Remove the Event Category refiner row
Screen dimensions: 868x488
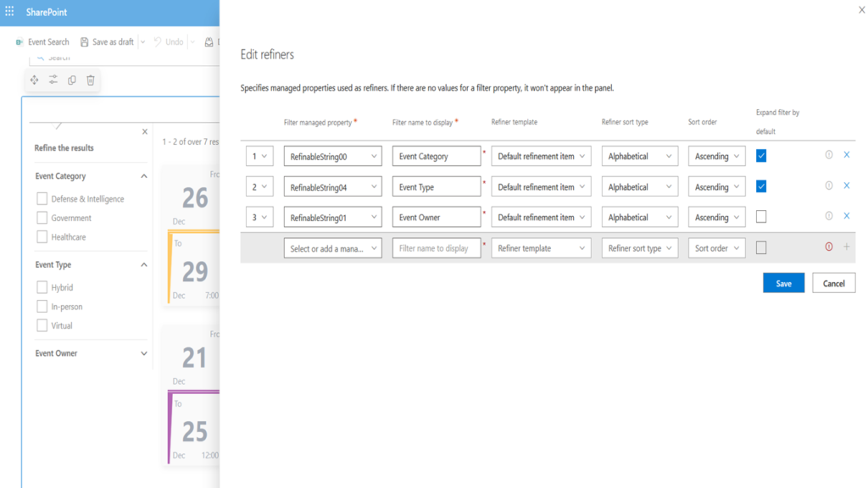click(x=846, y=155)
